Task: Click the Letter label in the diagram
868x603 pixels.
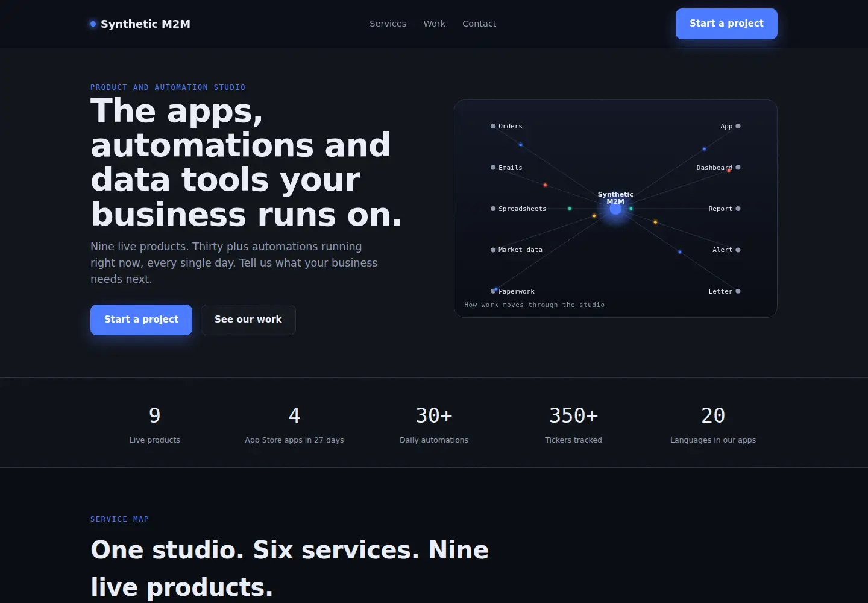Action: pyautogui.click(x=720, y=291)
